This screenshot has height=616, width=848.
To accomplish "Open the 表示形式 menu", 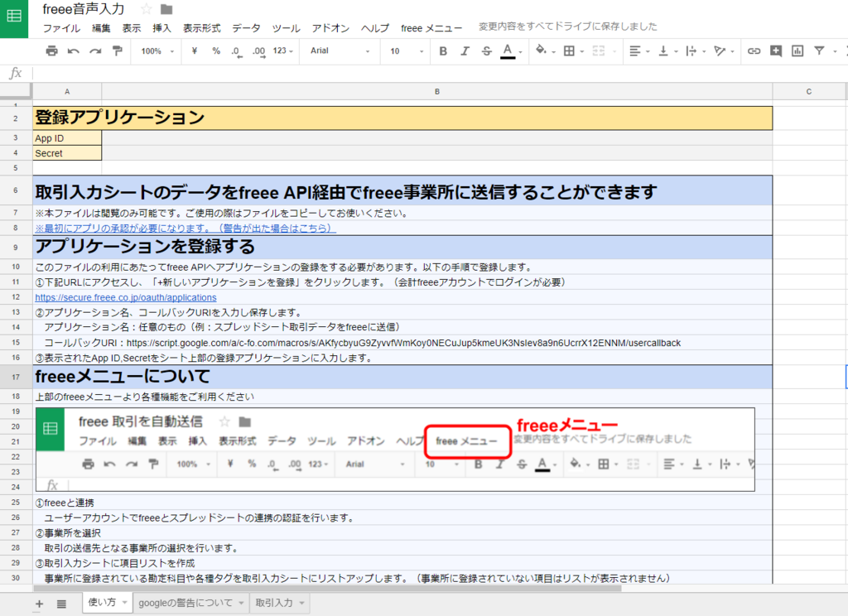I will [202, 28].
